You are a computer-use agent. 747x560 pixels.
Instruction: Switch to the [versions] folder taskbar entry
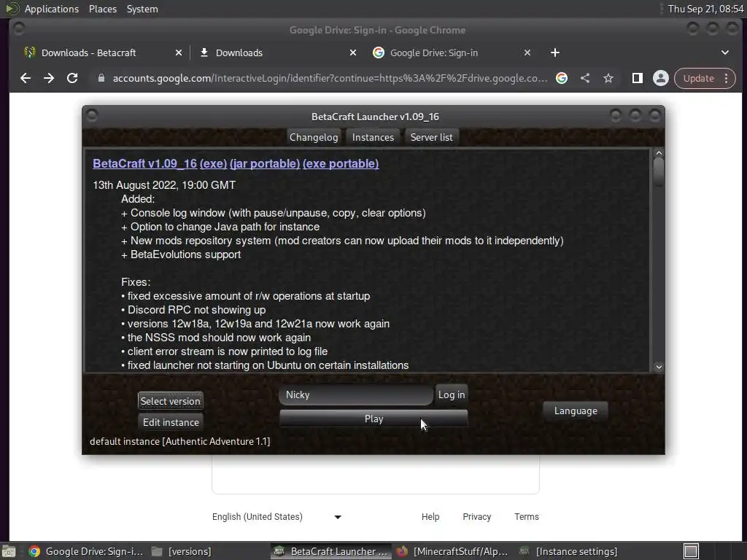click(x=182, y=551)
